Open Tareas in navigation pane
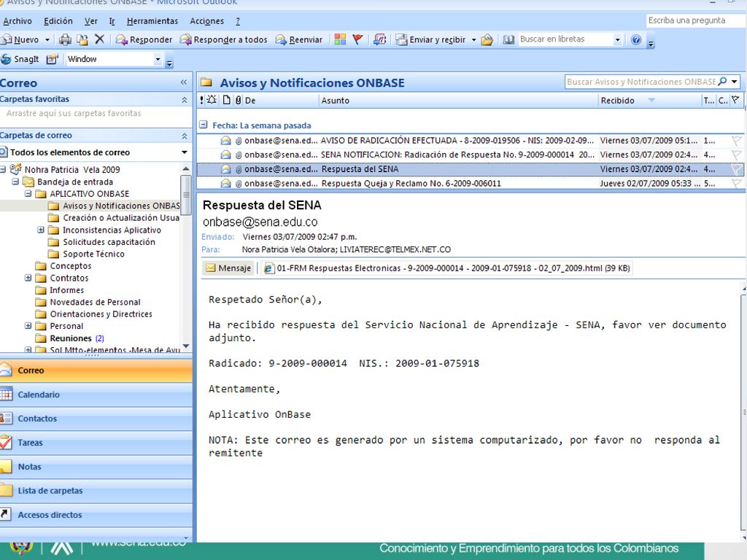The width and height of the screenshot is (747, 560). coord(96,443)
